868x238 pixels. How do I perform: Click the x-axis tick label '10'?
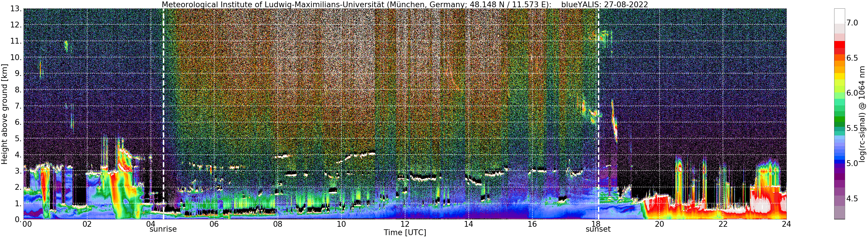coord(341,224)
